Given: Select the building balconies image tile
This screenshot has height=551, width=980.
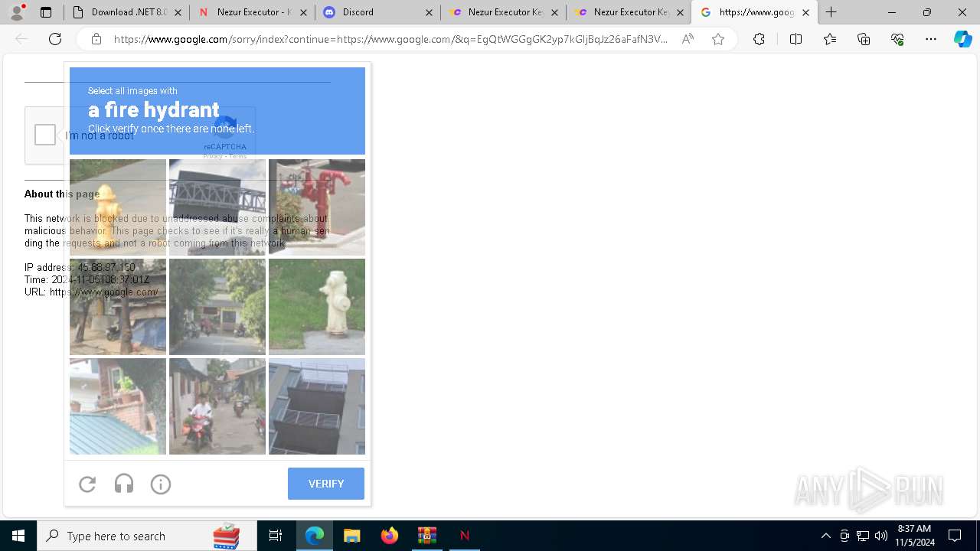Looking at the screenshot, I should (x=317, y=406).
